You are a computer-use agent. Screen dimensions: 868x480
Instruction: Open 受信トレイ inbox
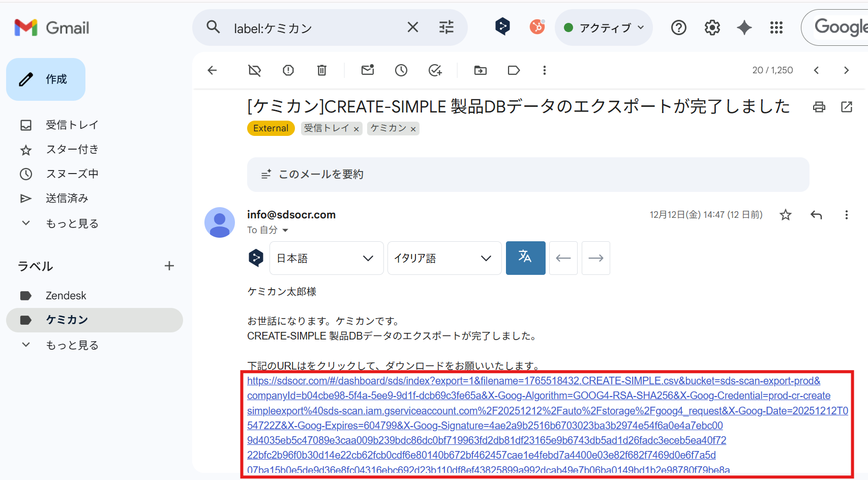(x=72, y=125)
